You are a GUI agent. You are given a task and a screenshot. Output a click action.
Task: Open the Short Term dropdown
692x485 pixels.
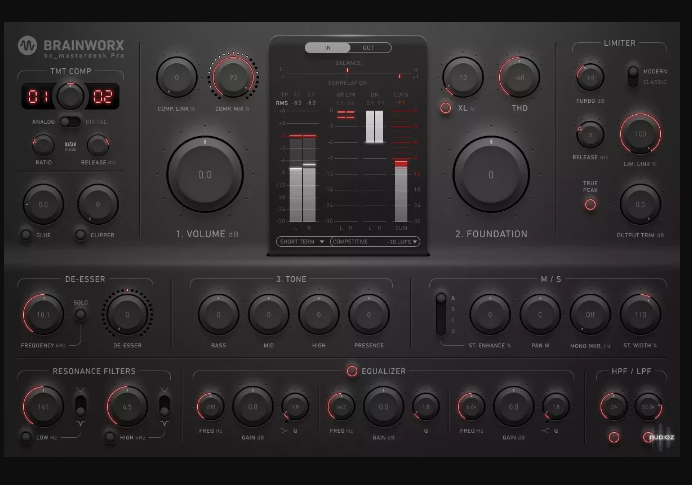pos(302,242)
